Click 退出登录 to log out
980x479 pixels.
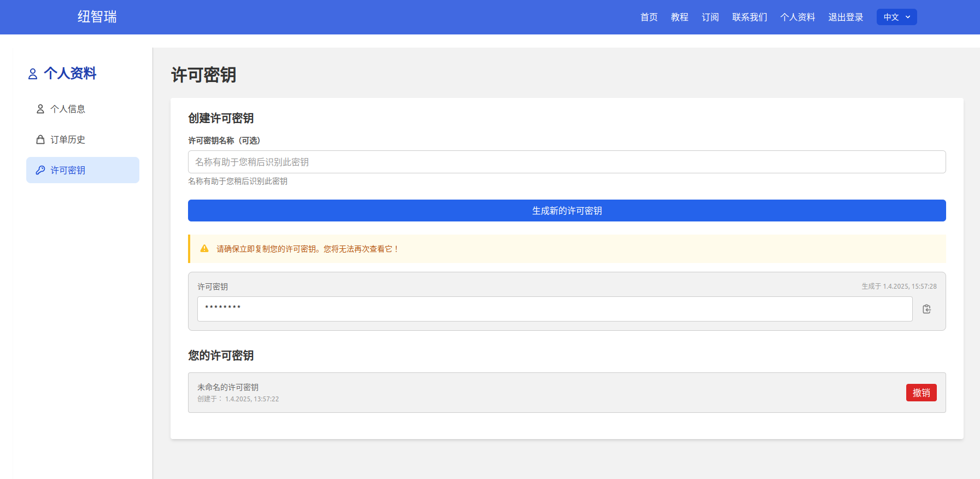(x=846, y=17)
